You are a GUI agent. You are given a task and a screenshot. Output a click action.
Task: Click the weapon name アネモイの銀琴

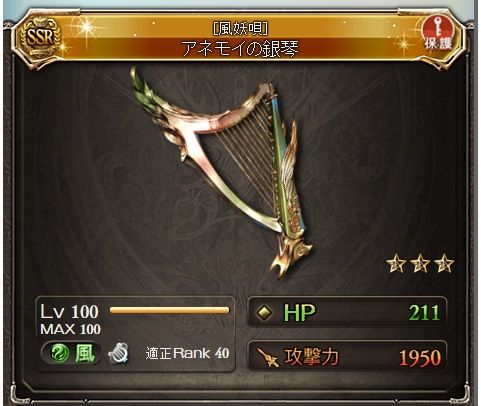(x=240, y=49)
